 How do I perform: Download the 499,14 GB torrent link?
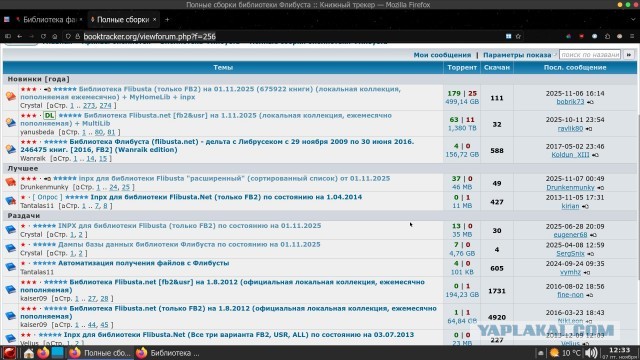462,102
